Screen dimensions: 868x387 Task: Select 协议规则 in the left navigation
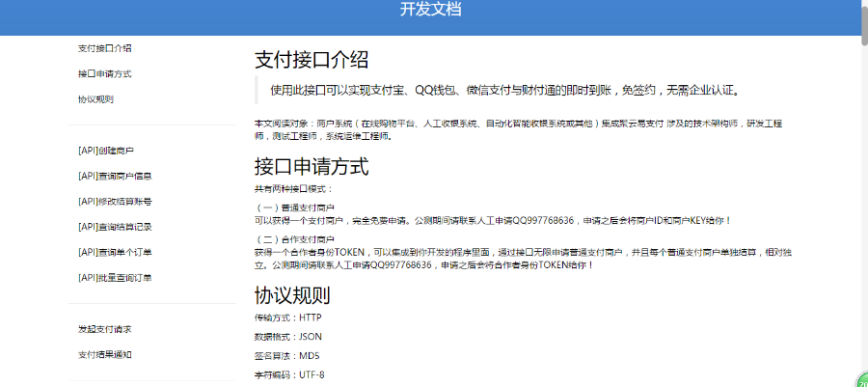coord(95,99)
